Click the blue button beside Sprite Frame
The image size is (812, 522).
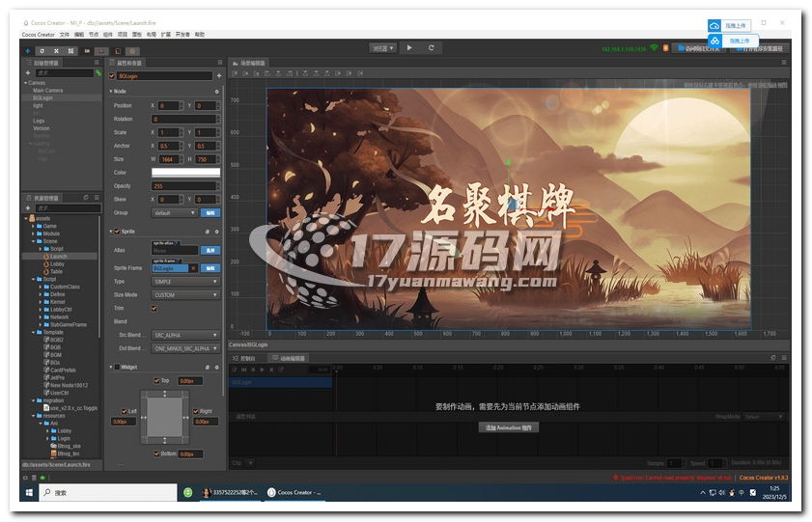pyautogui.click(x=210, y=268)
